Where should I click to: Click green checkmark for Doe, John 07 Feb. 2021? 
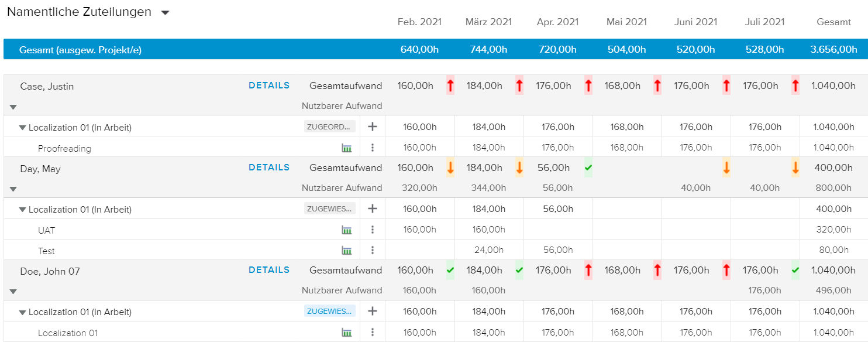click(x=450, y=270)
